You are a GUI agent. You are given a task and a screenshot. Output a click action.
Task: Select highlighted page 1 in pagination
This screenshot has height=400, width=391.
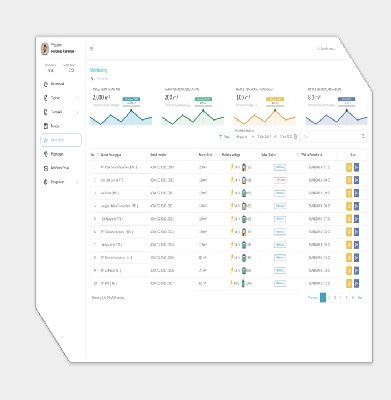click(x=323, y=298)
